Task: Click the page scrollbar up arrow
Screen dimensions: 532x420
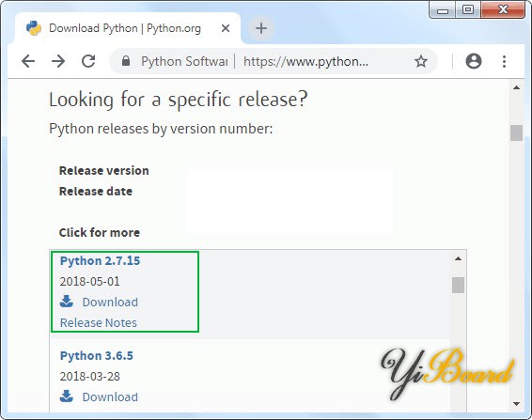Action: pyautogui.click(x=516, y=88)
